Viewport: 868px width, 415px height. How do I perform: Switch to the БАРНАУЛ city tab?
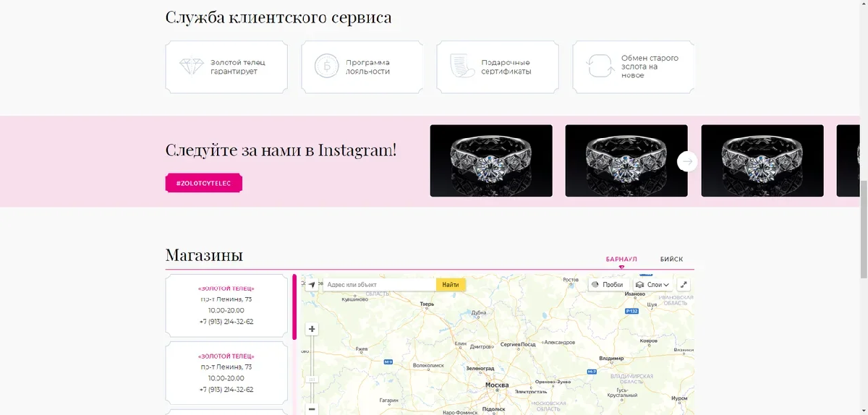[621, 259]
